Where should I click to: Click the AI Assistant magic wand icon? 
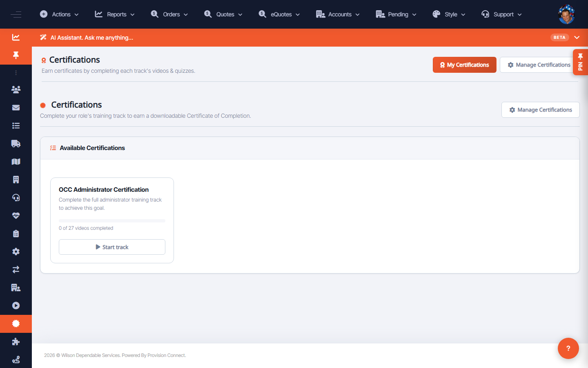(x=43, y=37)
